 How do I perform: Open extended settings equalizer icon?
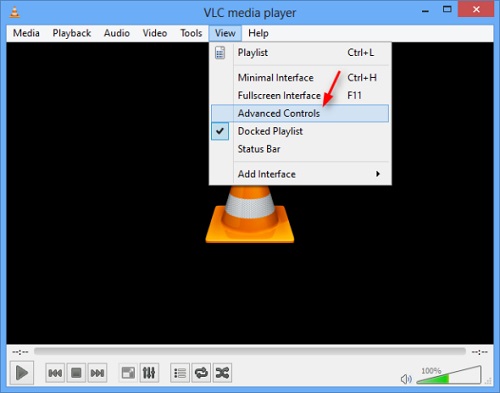(149, 373)
